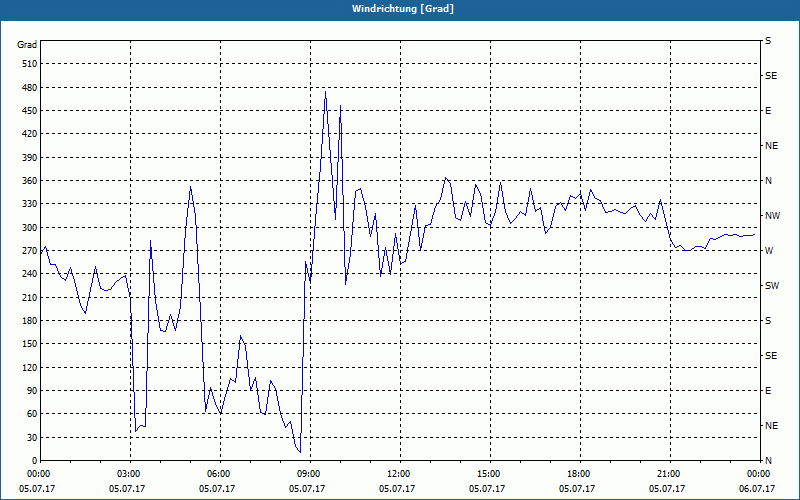Click the 150 y-axis value
The height and width of the screenshot is (500, 800).
(x=30, y=344)
